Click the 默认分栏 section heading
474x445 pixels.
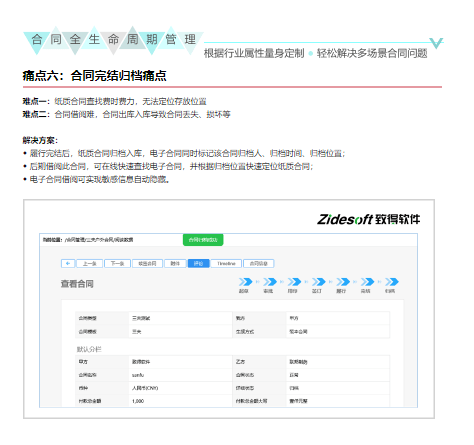tap(89, 349)
